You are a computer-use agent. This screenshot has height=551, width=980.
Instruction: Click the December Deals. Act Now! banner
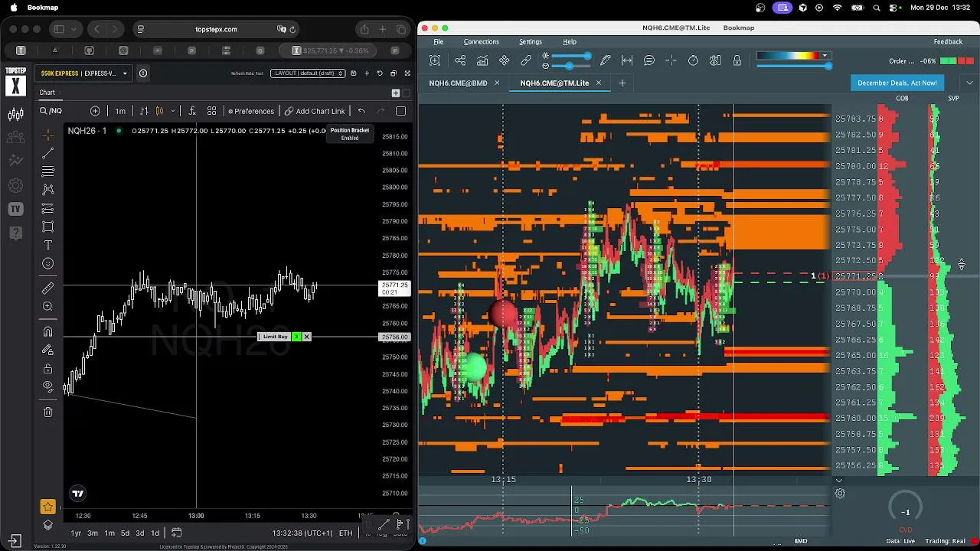coord(897,83)
